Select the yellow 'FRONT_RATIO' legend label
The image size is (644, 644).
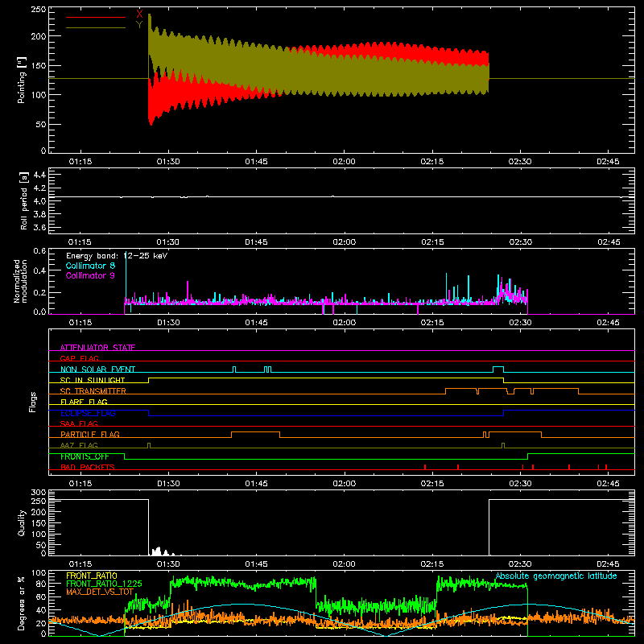pyautogui.click(x=92, y=576)
